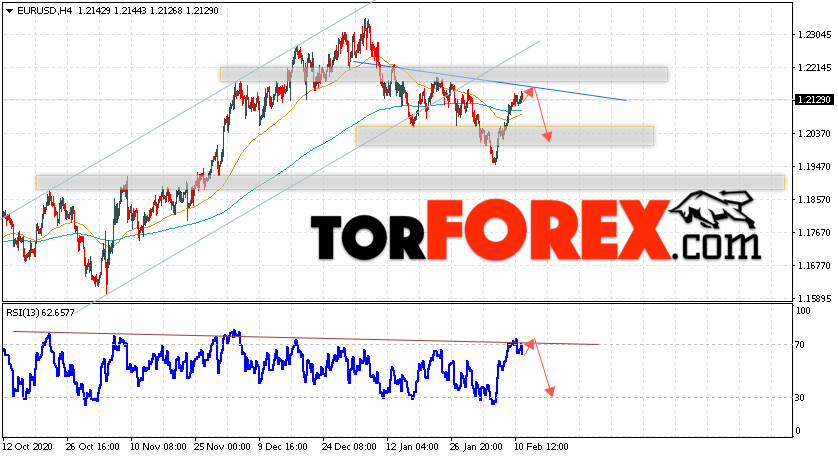Click the 26 Jan 20:00 time label
This screenshot has width=838, height=458.
click(476, 446)
